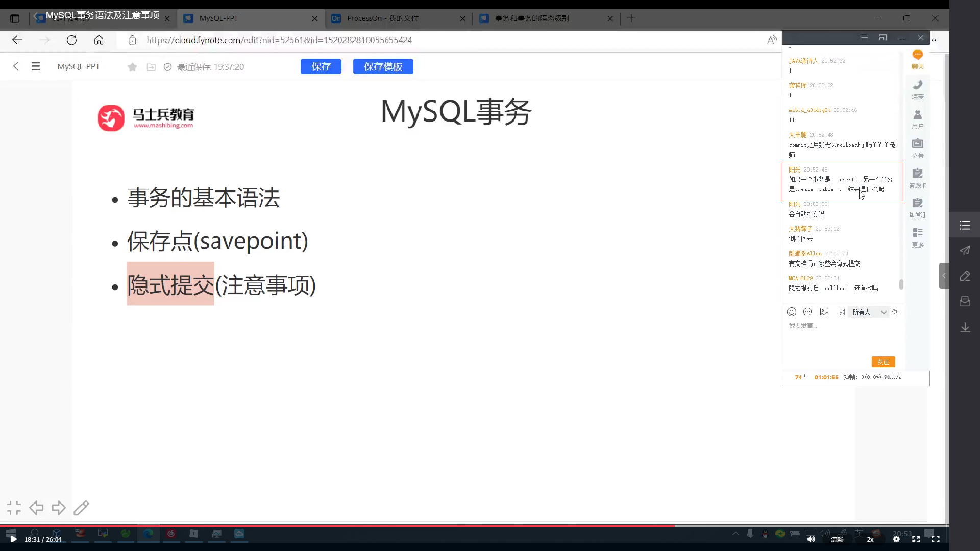This screenshot has height=551, width=980.
Task: Open the 2x playback speed selector
Action: coord(869,539)
